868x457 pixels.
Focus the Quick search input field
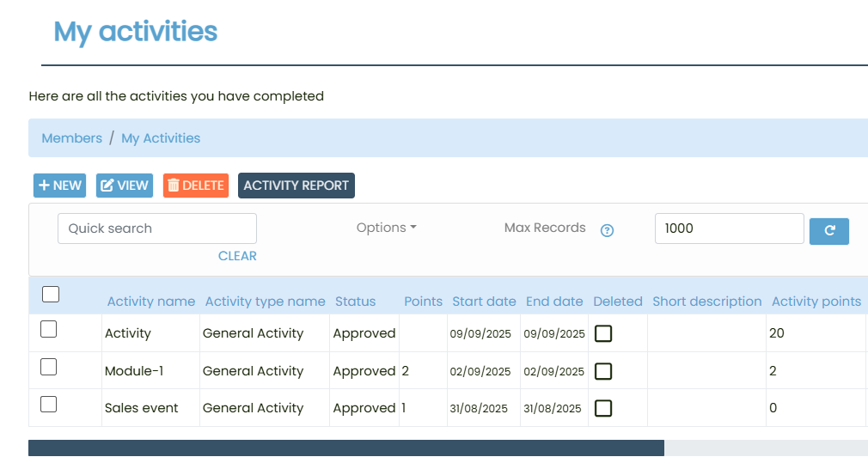157,228
